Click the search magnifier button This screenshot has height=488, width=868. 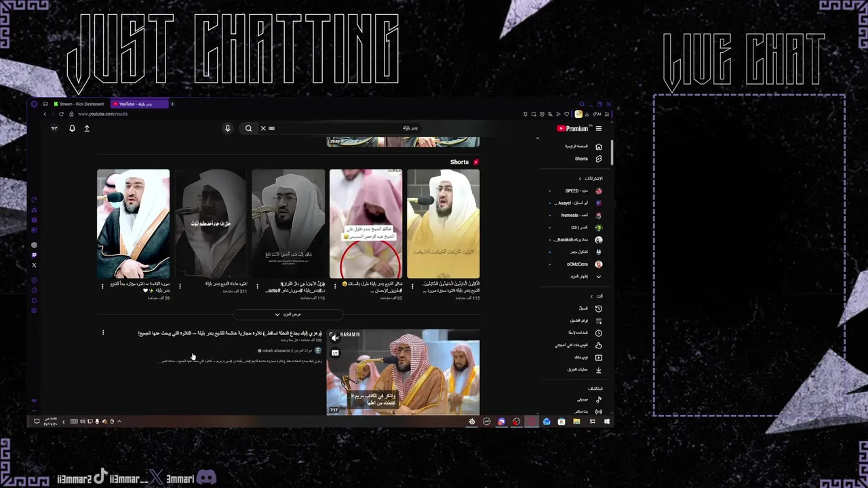249,128
